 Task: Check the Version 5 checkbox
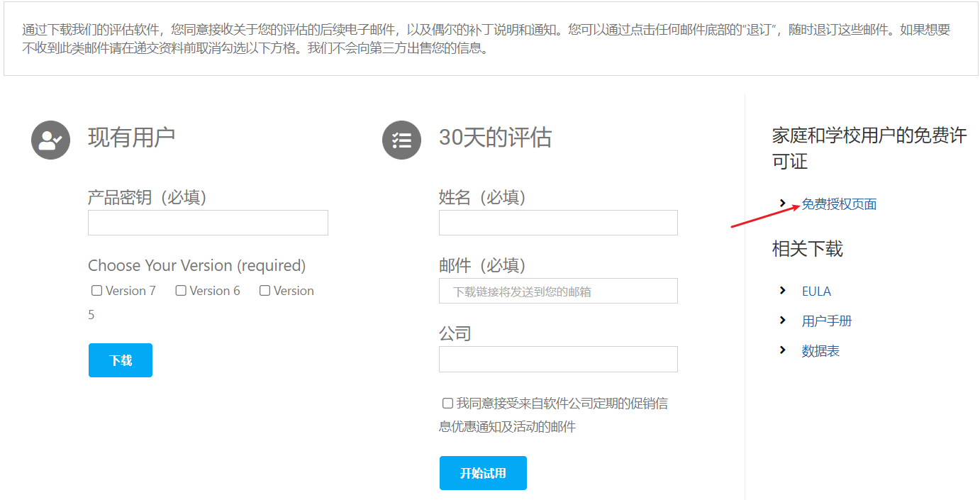265,290
